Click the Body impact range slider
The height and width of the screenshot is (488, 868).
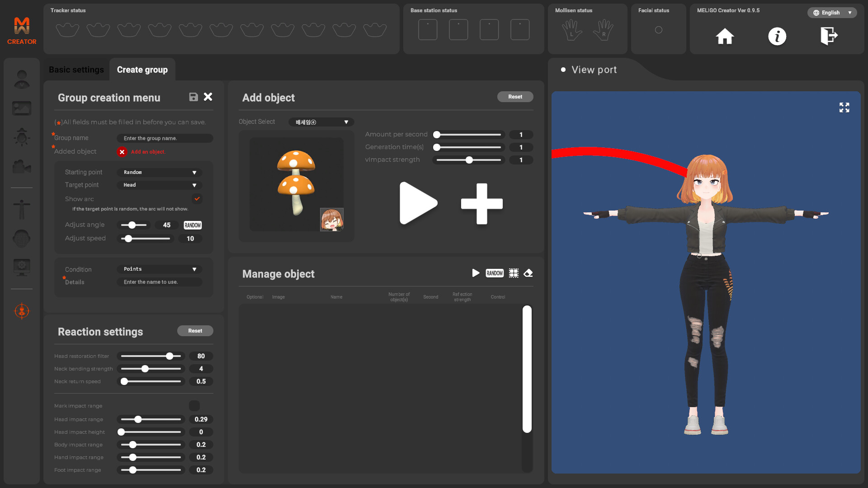click(x=151, y=445)
